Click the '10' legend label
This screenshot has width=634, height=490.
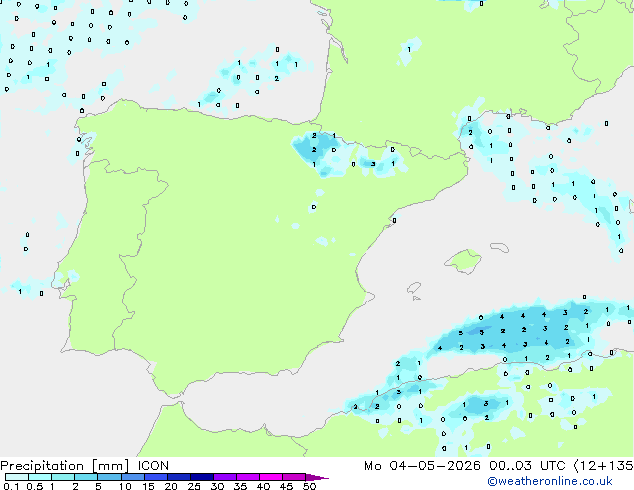[x=125, y=486]
